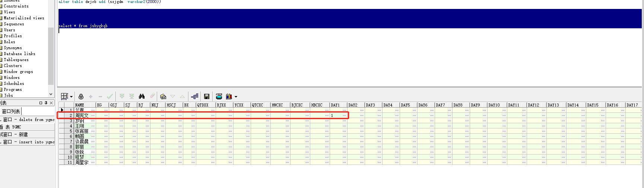Click the insert record plus icon
This screenshot has height=188, width=644.
91,96
